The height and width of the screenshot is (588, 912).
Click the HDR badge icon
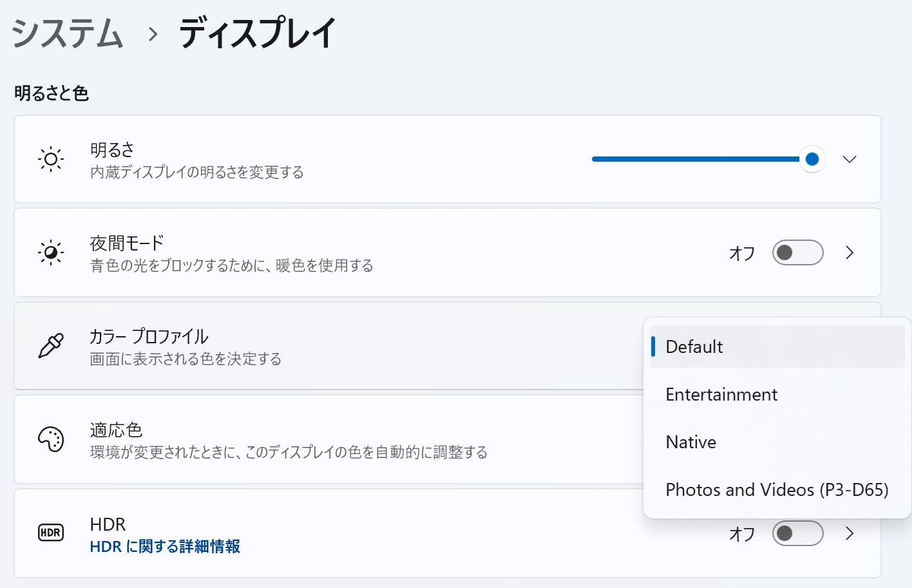point(51,533)
